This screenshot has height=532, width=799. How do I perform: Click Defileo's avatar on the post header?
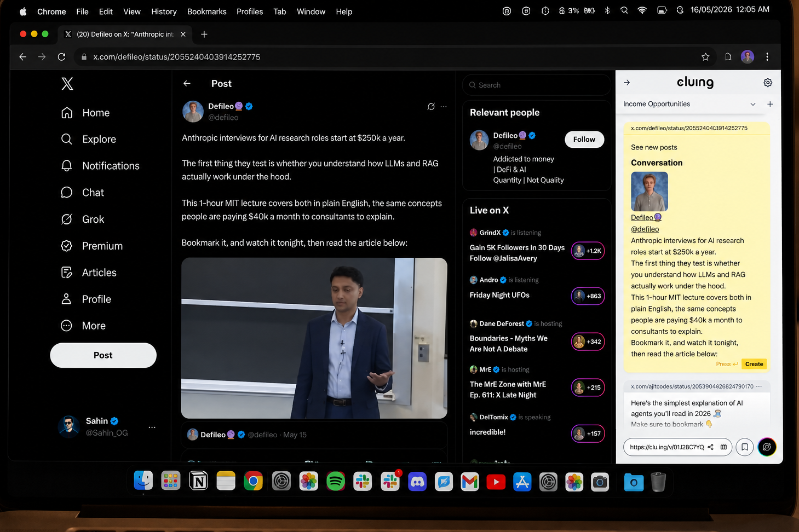click(x=193, y=112)
